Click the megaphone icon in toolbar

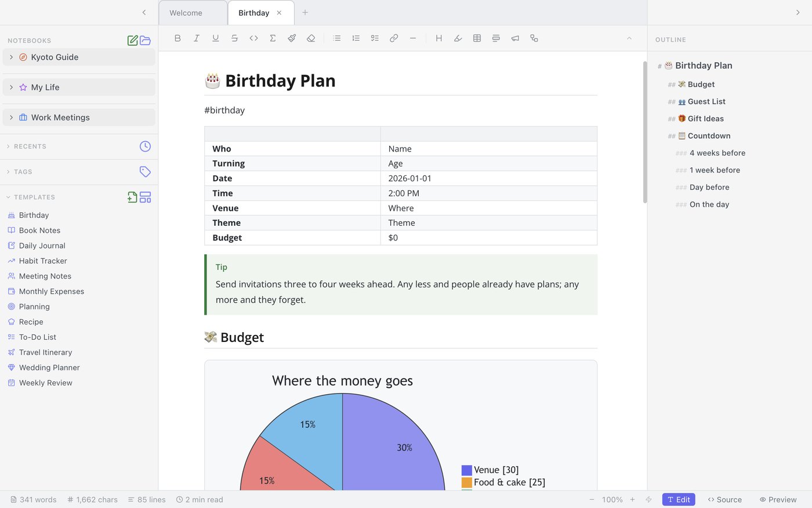(515, 38)
